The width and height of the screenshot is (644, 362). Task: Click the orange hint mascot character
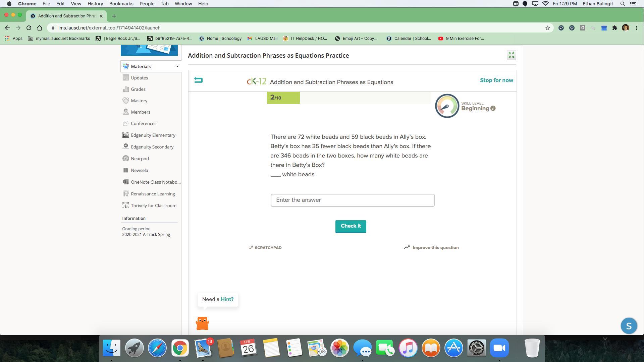tap(202, 323)
